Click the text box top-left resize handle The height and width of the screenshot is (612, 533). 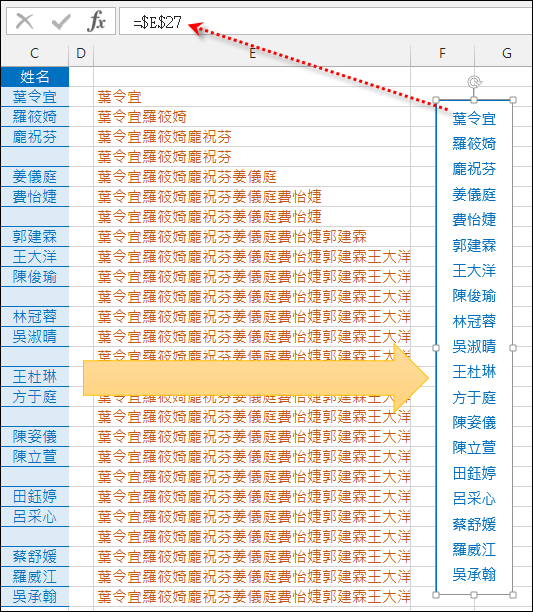[436, 100]
